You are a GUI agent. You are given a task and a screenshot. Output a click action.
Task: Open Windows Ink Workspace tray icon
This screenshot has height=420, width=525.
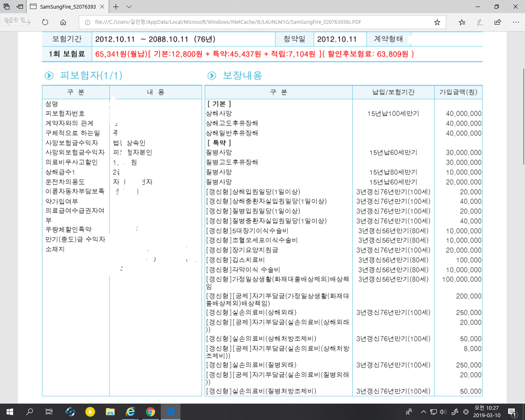tap(454, 412)
